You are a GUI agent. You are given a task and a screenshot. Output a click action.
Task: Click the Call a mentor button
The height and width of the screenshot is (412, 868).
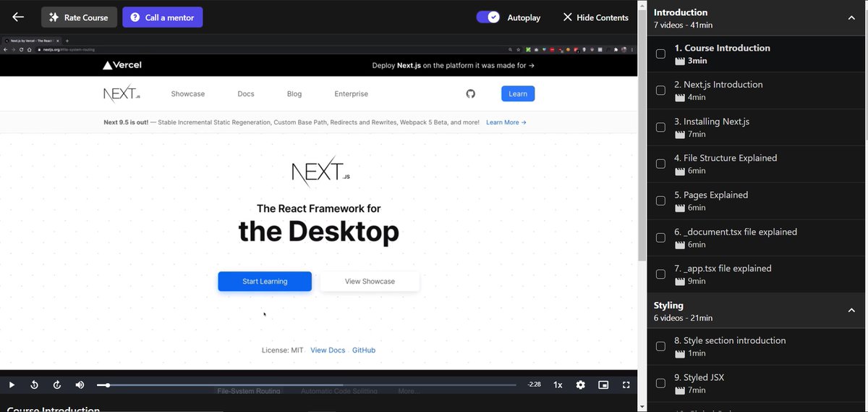[163, 17]
